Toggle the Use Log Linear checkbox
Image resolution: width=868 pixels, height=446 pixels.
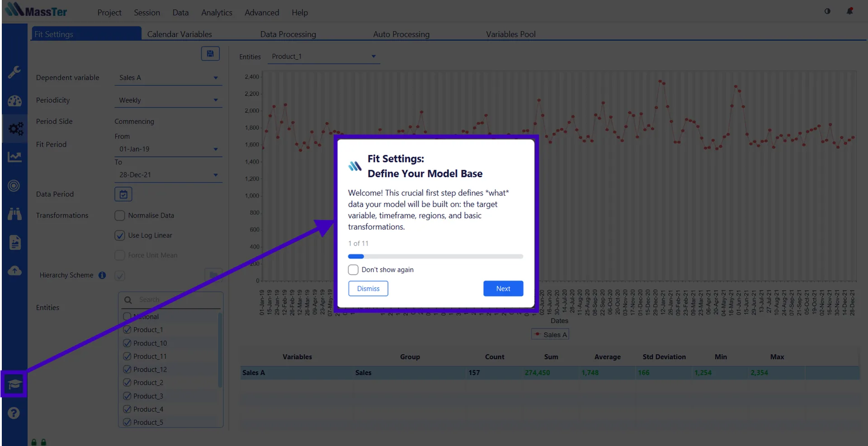[x=120, y=236]
